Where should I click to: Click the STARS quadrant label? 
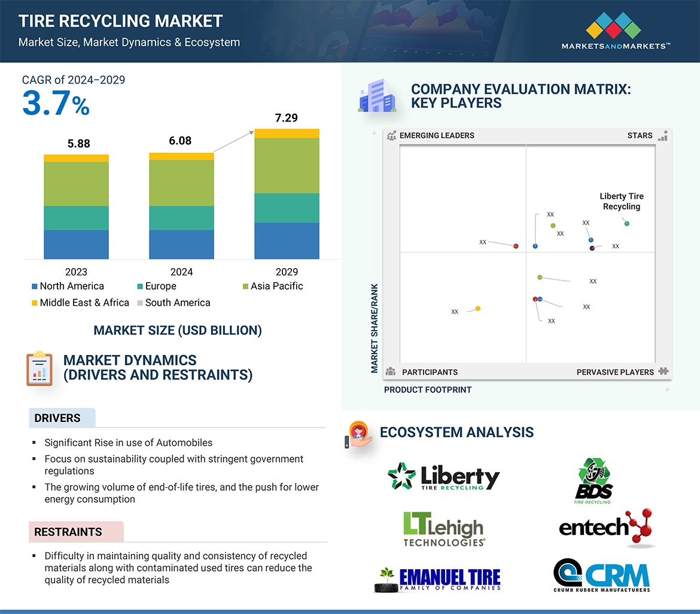(x=640, y=135)
